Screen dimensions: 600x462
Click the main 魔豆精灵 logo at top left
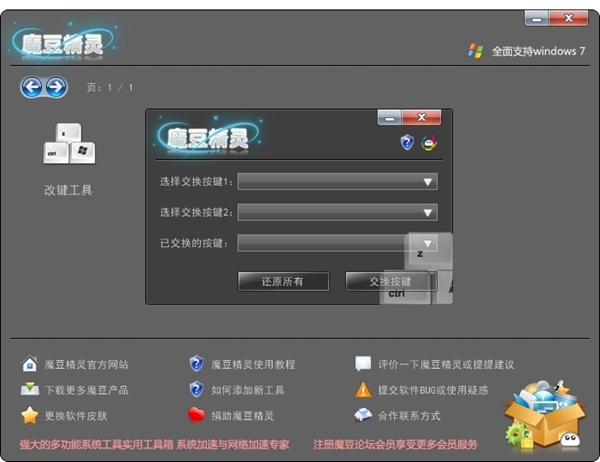pyautogui.click(x=62, y=43)
